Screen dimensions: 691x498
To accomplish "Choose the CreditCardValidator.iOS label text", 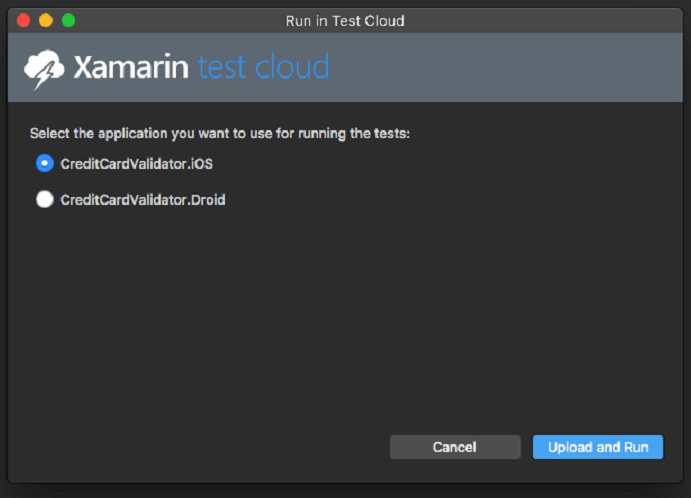I will (137, 164).
